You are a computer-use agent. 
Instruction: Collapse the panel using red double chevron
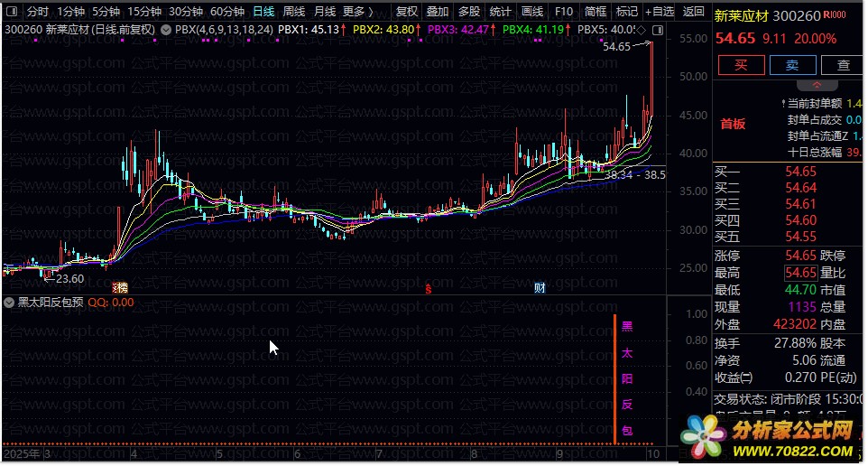pos(791,83)
